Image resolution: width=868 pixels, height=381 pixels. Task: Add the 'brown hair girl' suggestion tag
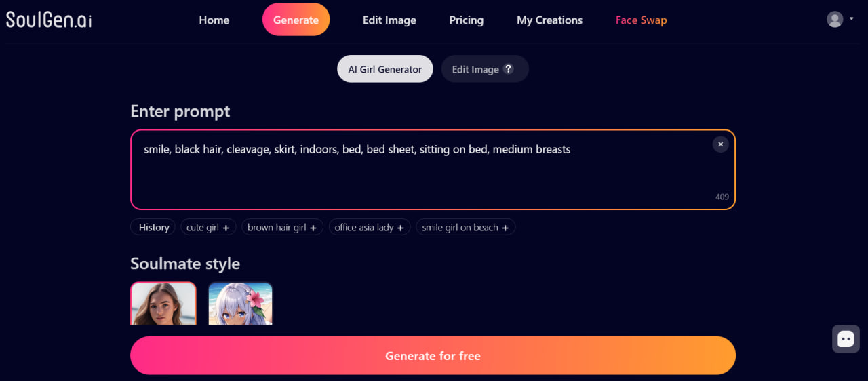[282, 227]
